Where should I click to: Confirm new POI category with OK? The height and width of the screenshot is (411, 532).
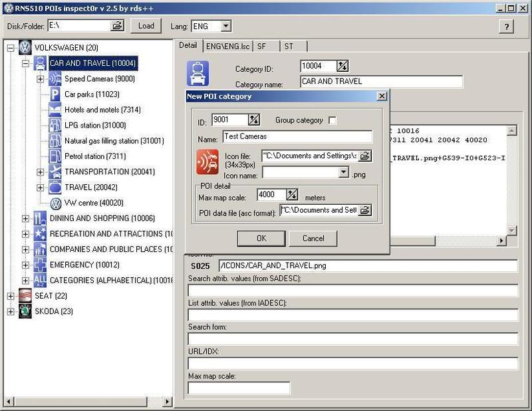[x=261, y=239]
